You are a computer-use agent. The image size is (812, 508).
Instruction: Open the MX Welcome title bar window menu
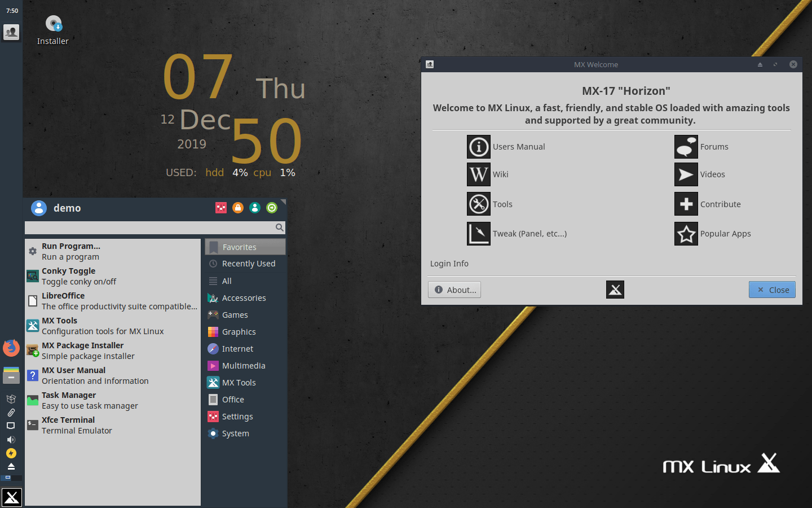point(430,64)
